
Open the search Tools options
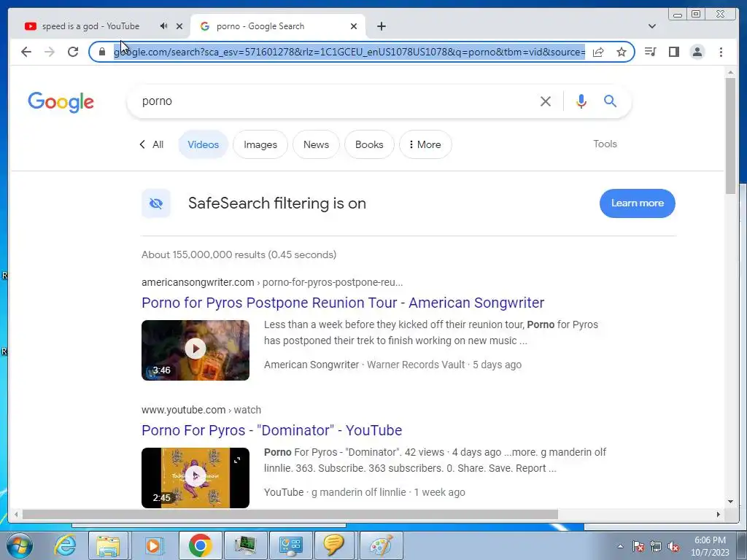[x=605, y=144]
